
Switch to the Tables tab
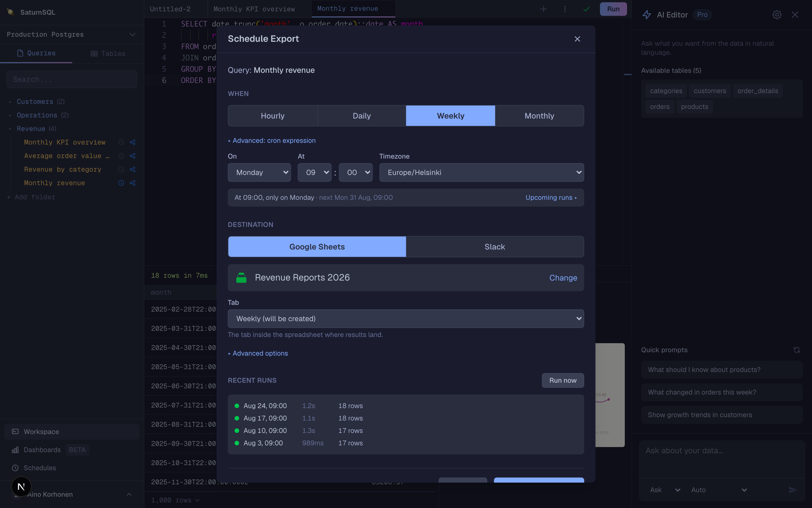[108, 53]
